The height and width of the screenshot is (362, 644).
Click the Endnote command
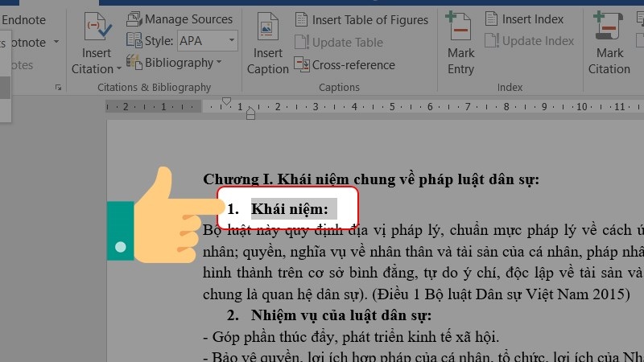[23, 19]
